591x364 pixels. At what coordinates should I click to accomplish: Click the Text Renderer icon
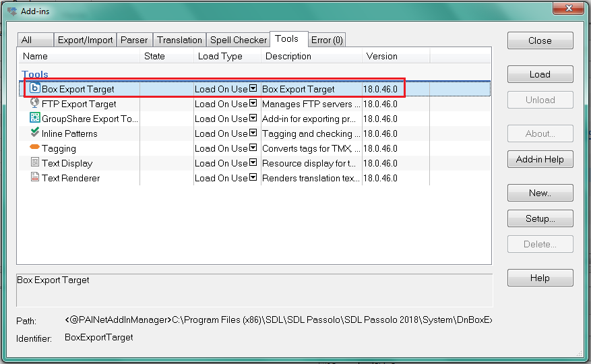coord(35,177)
